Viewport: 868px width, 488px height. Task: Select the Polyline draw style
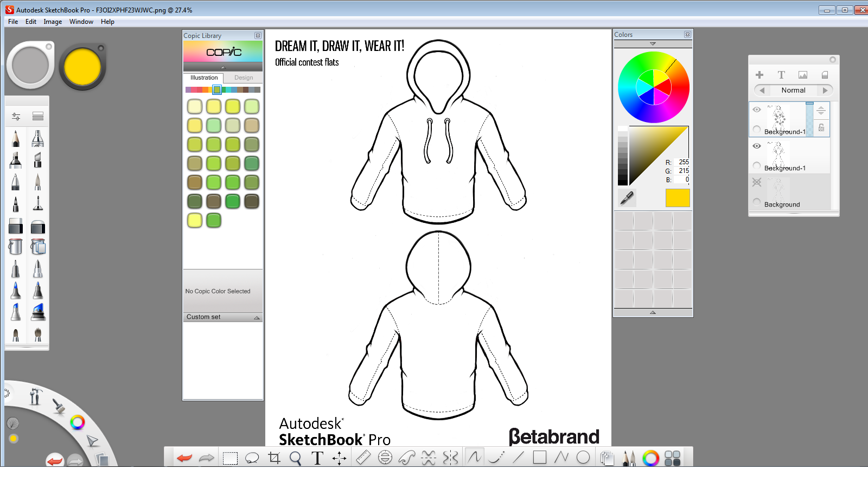coord(561,458)
